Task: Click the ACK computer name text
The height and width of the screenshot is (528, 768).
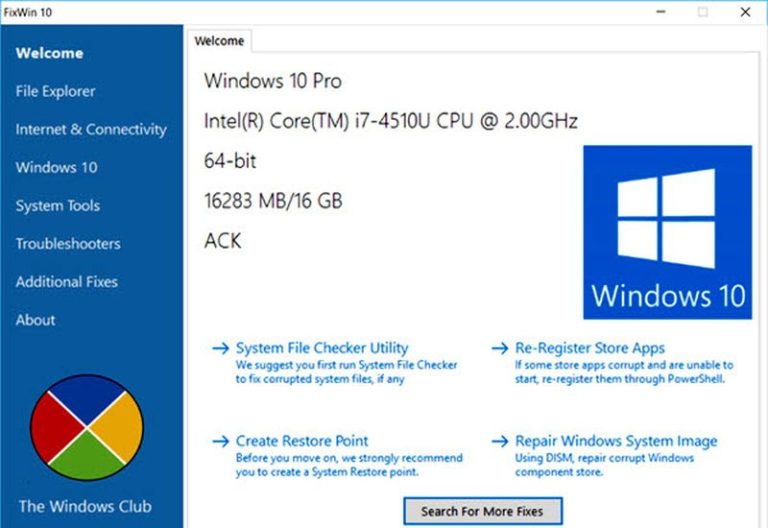Action: click(x=223, y=241)
